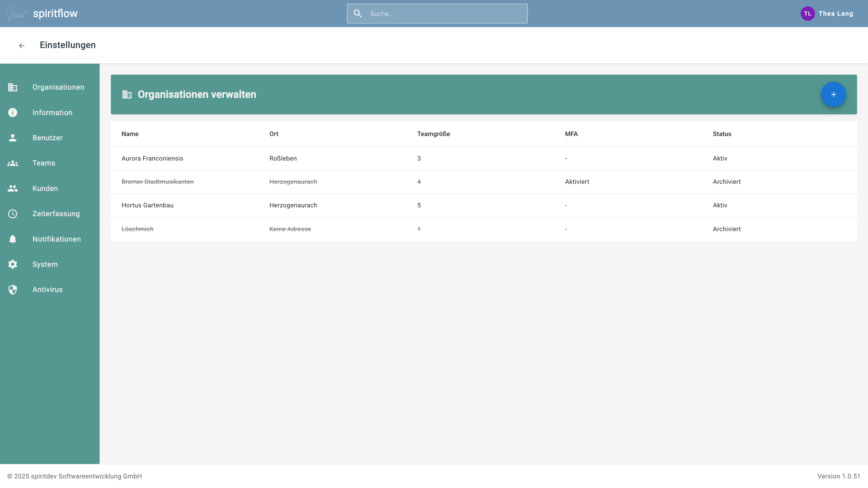This screenshot has height=488, width=868.
Task: Sort by the Ort column header
Action: point(274,134)
